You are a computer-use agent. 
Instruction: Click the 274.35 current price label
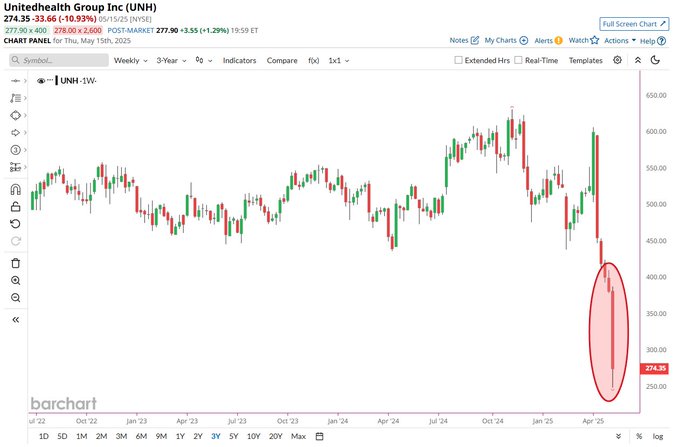(x=654, y=368)
